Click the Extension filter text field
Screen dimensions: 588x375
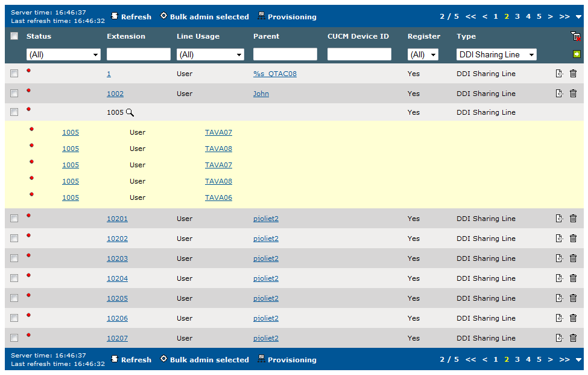pos(139,54)
